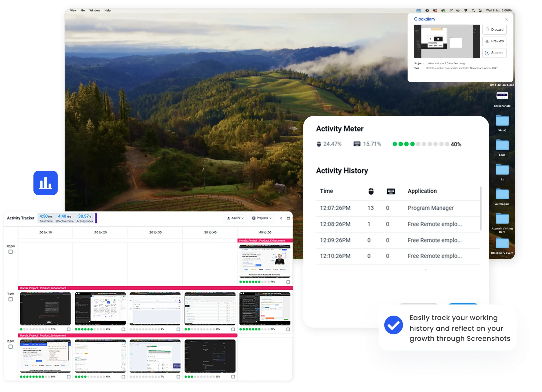This screenshot has height=392, width=542.
Task: Open the Help menu
Action: click(107, 11)
